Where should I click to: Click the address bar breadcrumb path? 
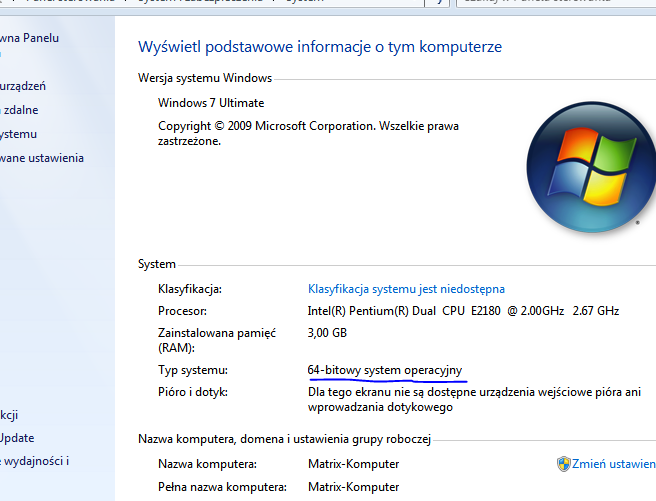tap(200, 3)
